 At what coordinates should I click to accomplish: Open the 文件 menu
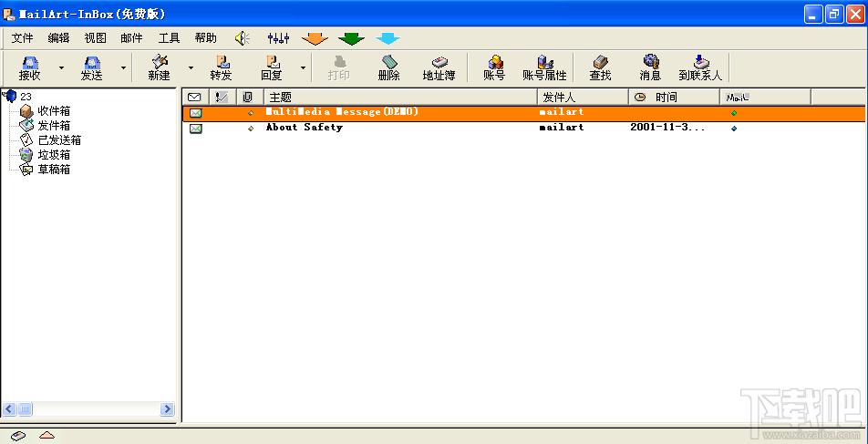pos(22,38)
